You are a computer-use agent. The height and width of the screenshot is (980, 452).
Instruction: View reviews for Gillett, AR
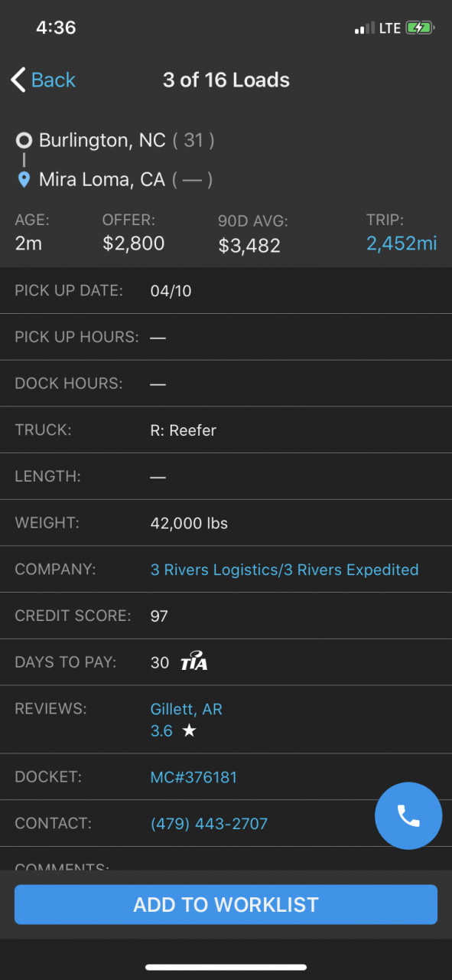(x=187, y=709)
